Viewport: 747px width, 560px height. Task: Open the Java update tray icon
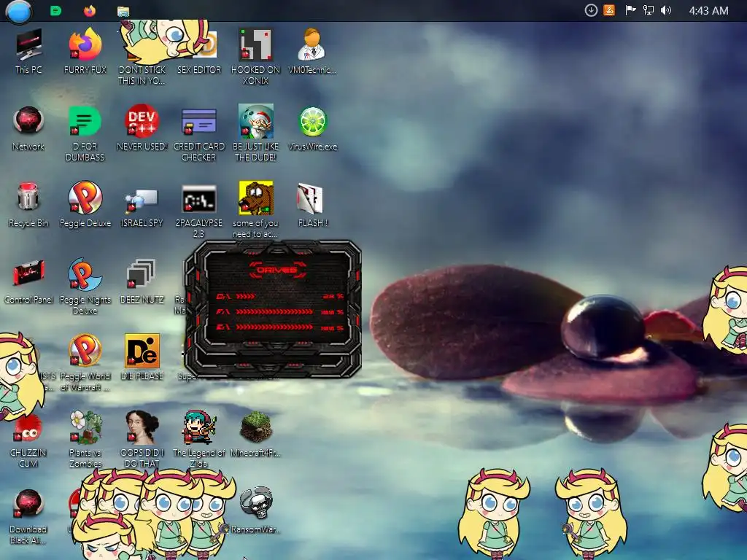(609, 10)
